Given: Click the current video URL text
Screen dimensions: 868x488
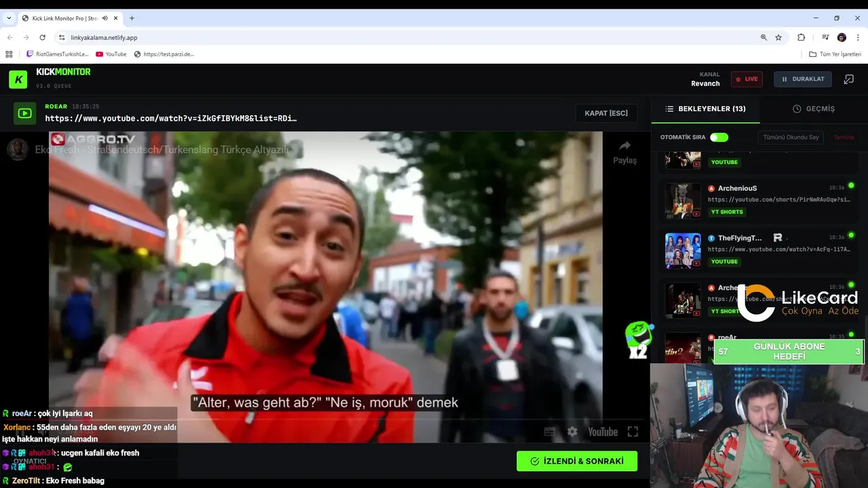Looking at the screenshot, I should tap(171, 119).
